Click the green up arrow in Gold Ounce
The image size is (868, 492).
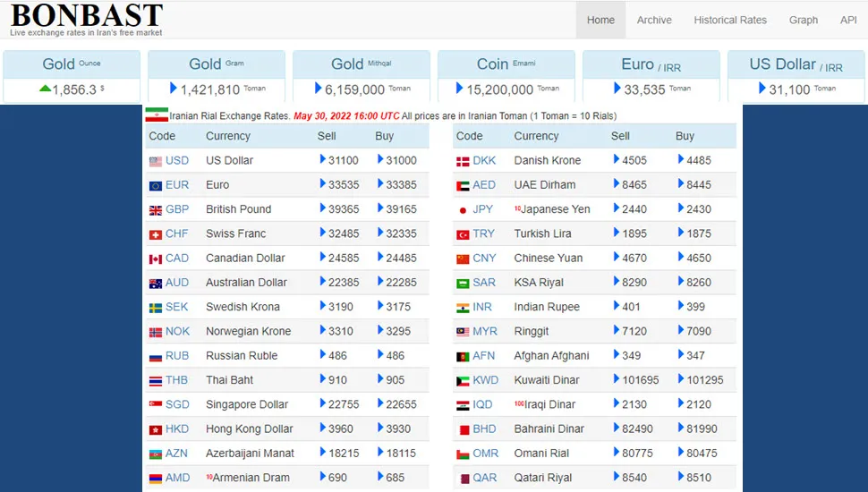(45, 89)
